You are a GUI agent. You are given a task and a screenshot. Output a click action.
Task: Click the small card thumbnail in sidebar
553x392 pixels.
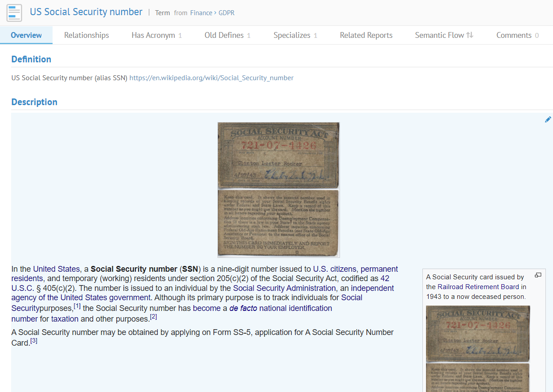click(x=478, y=334)
